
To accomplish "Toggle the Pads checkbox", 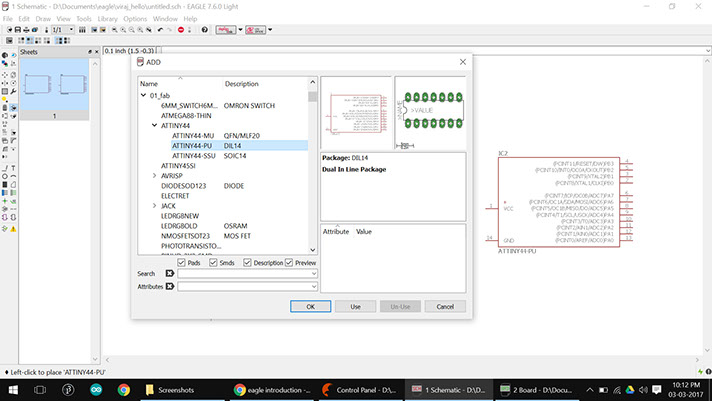I will click(181, 262).
